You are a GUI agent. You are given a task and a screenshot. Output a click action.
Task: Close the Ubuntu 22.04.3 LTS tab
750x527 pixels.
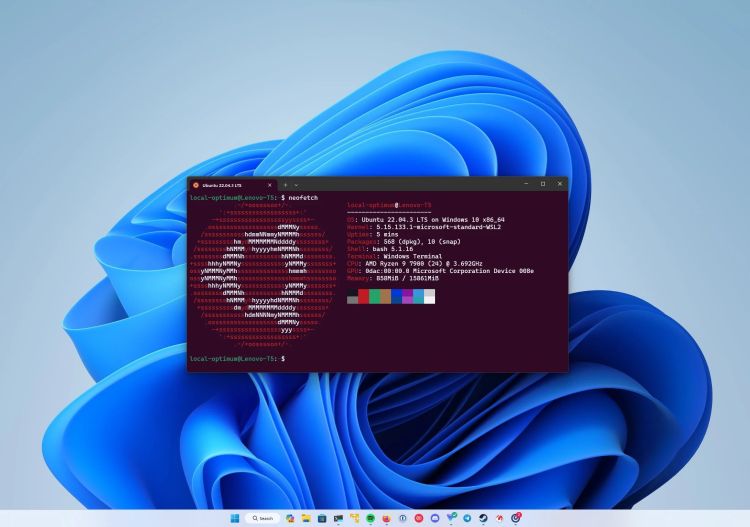click(270, 185)
